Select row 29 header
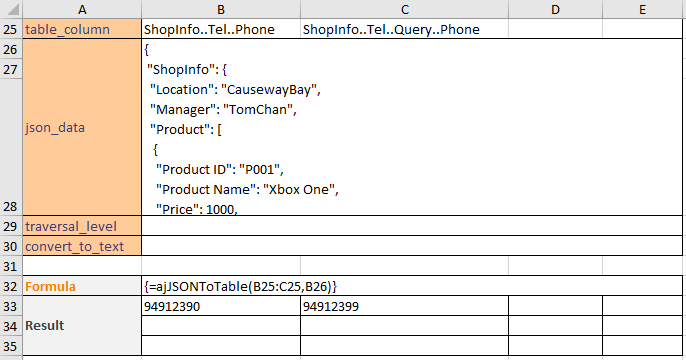The width and height of the screenshot is (686, 360). (x=11, y=226)
